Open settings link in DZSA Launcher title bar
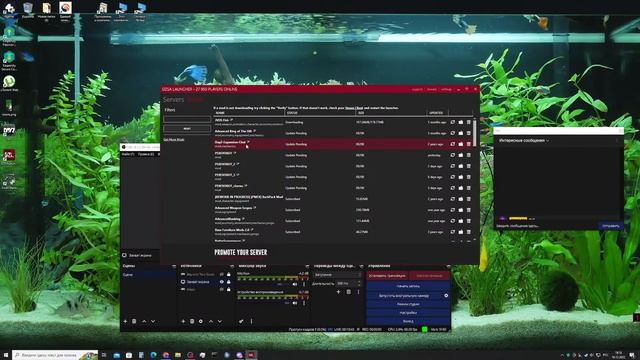The image size is (640, 360). (x=446, y=89)
